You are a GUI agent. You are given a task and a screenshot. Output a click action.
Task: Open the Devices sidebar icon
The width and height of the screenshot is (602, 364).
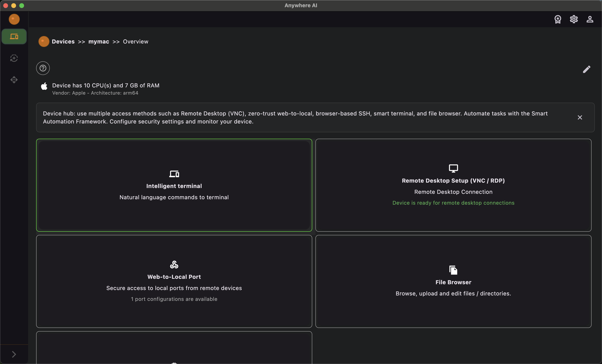tap(14, 37)
